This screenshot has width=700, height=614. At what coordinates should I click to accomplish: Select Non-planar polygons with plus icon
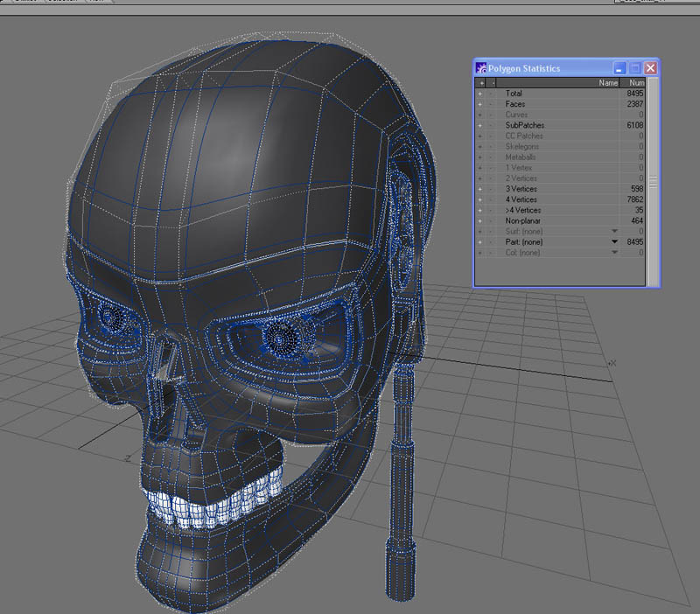click(x=479, y=220)
